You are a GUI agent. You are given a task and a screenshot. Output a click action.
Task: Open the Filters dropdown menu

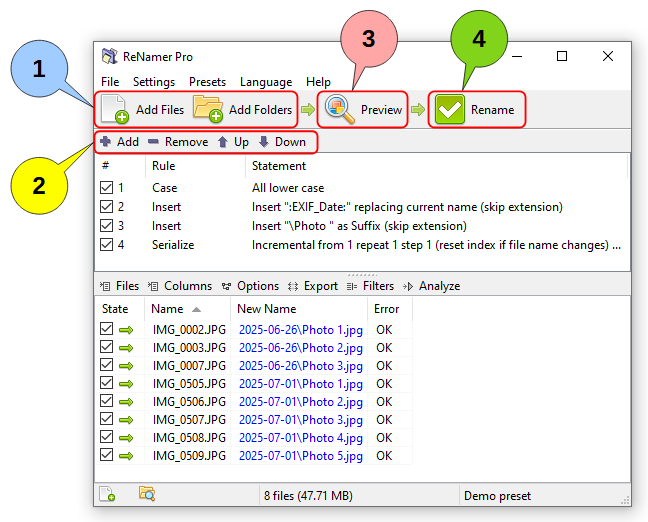click(x=370, y=286)
